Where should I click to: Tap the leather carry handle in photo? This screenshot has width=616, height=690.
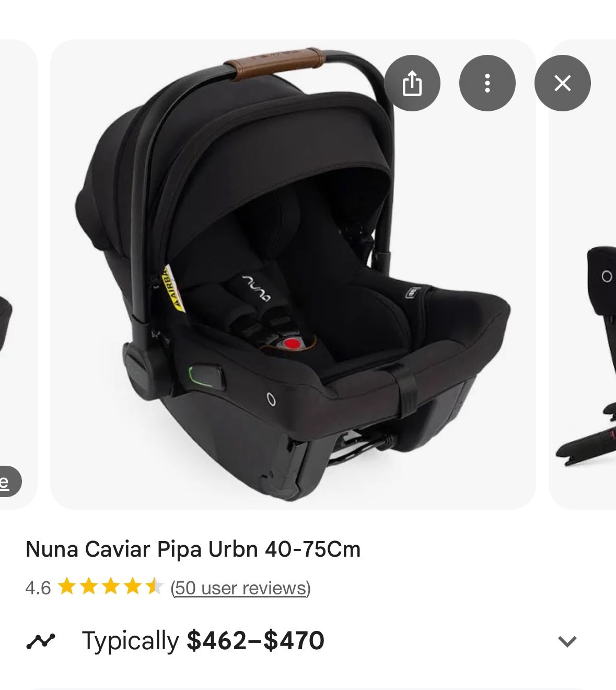click(275, 63)
